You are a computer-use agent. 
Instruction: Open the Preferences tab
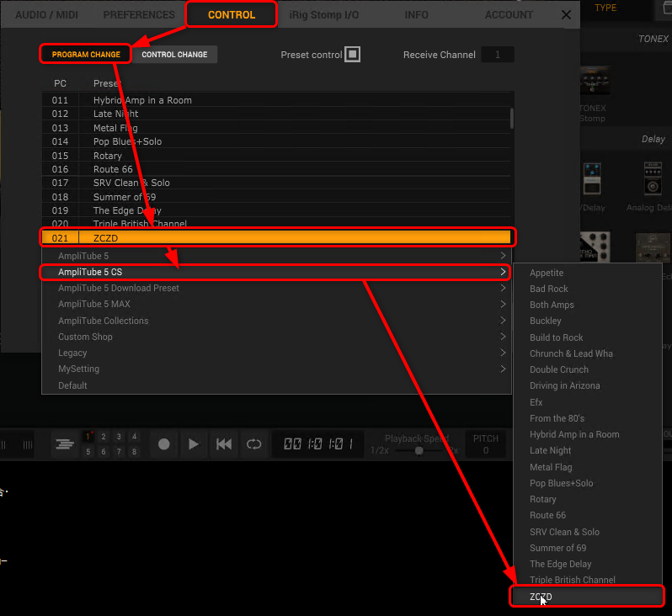pos(139,14)
